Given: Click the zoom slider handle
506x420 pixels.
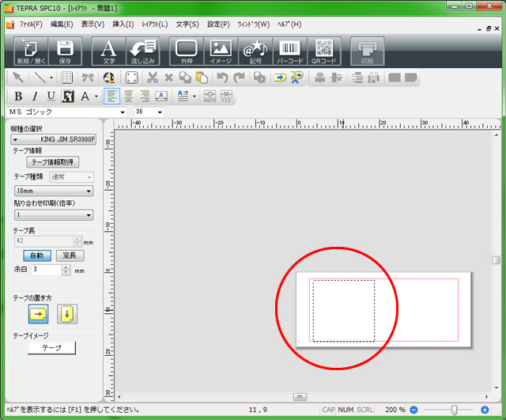Looking at the screenshot, I should tap(454, 410).
